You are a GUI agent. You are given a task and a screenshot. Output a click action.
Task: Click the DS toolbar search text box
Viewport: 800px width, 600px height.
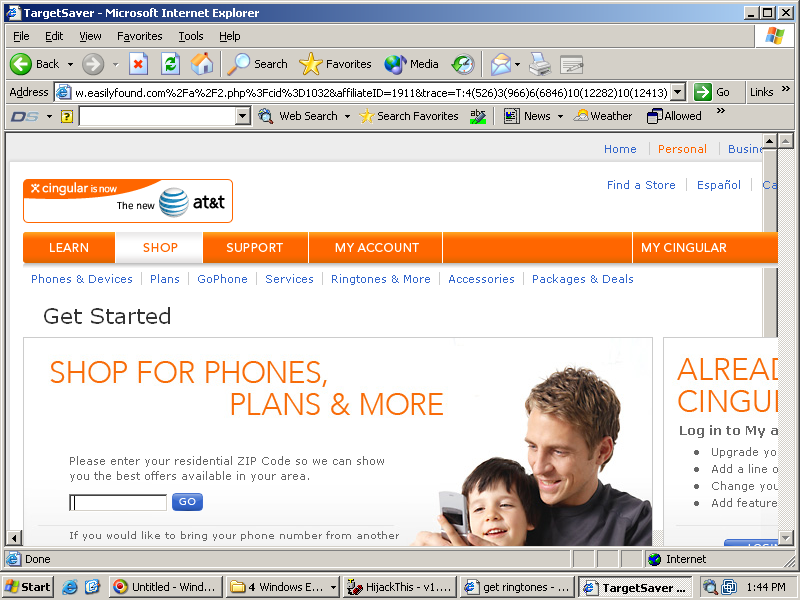coord(158,116)
